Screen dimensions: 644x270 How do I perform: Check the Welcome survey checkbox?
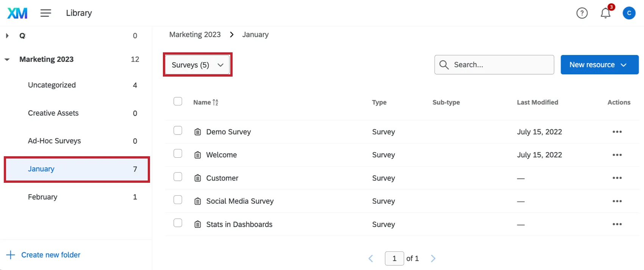(x=178, y=154)
